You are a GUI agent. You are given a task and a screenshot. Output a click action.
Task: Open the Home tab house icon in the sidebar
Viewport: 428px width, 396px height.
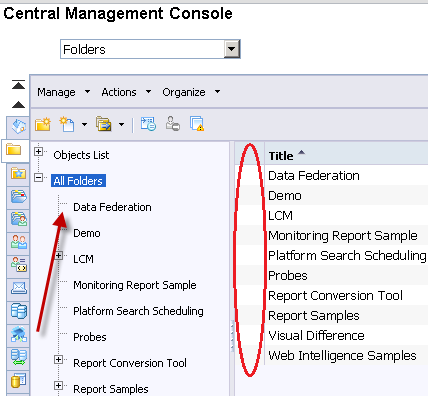coord(18,126)
